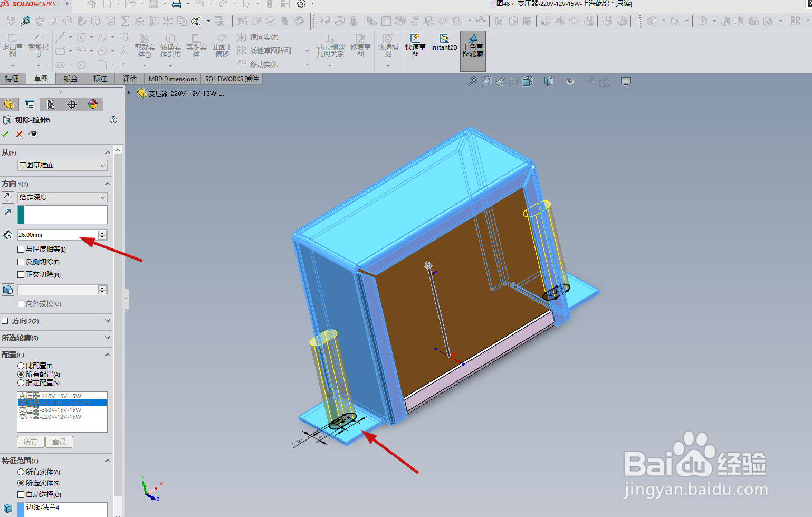Image resolution: width=812 pixels, height=517 pixels.
Task: Click Linear Sketch Pattern (线性草图阵列)
Action: (264, 51)
